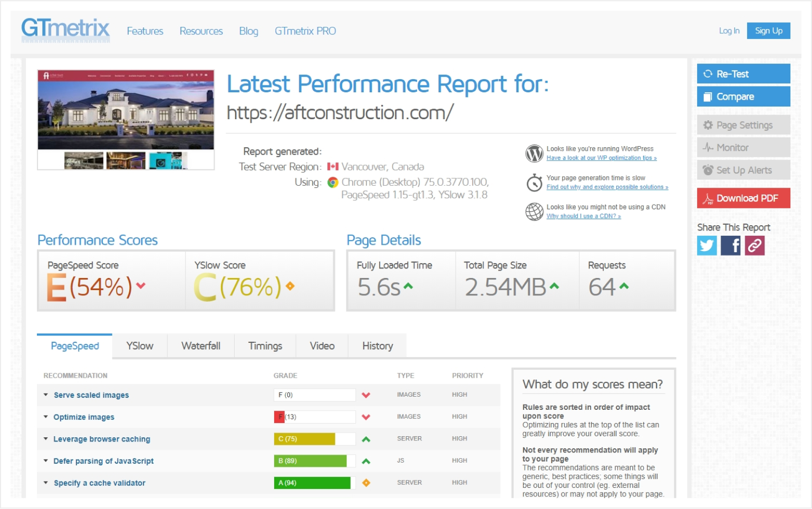Open the Video tab

coord(322,346)
